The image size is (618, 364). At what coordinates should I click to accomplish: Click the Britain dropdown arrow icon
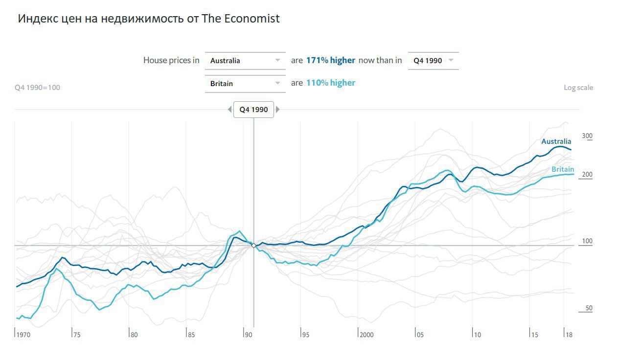click(x=277, y=84)
